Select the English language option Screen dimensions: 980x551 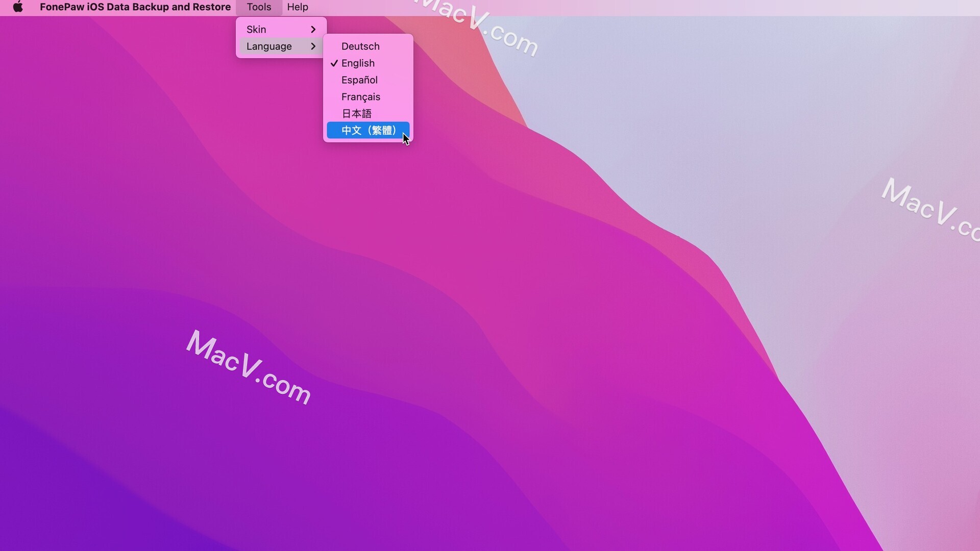click(x=357, y=63)
